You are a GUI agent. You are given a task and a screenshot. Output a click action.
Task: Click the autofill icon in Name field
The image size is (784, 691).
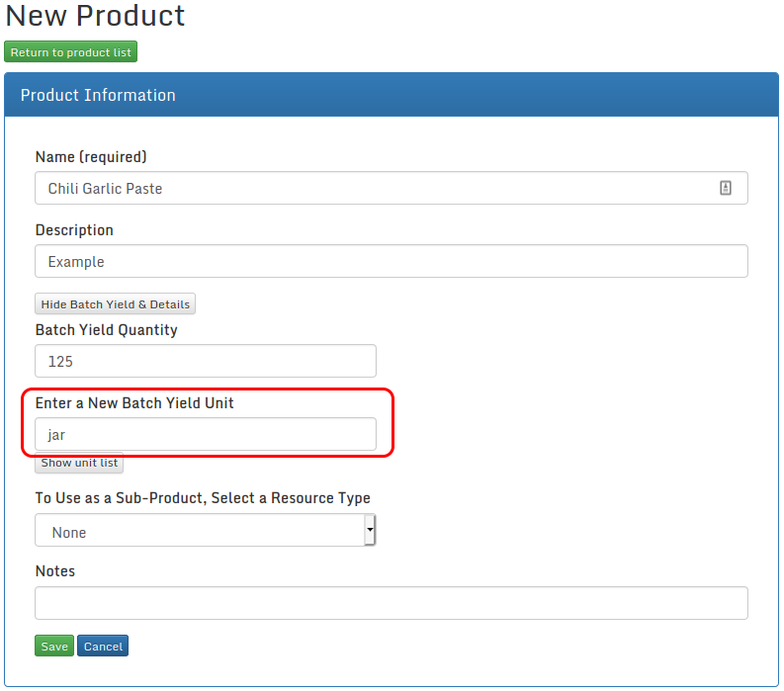(725, 188)
